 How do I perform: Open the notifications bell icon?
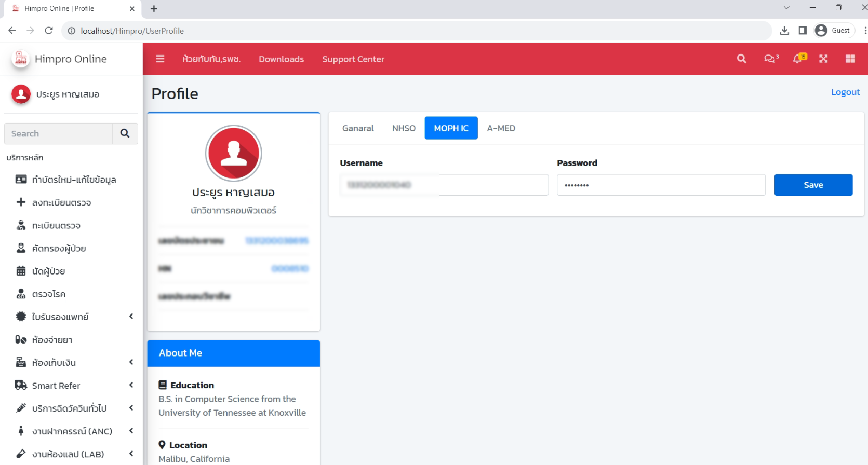point(798,59)
